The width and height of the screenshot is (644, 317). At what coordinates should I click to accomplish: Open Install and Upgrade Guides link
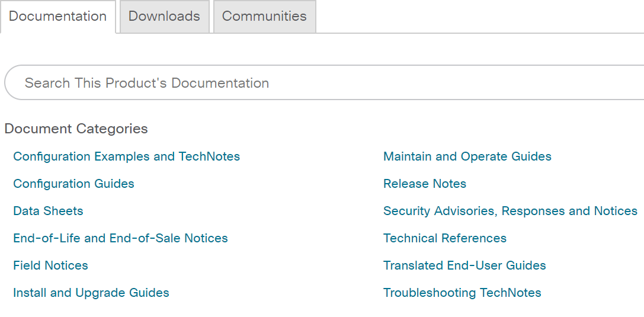pos(91,293)
